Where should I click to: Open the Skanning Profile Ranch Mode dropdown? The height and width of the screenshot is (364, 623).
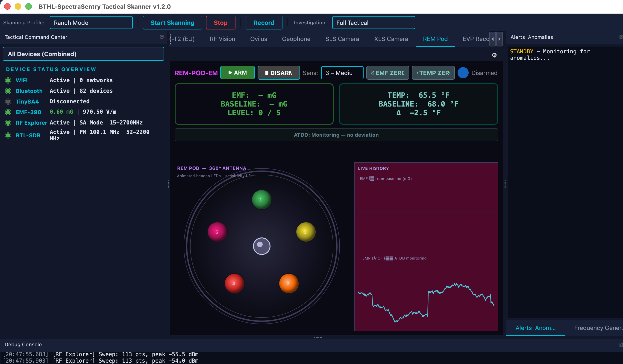pos(91,23)
